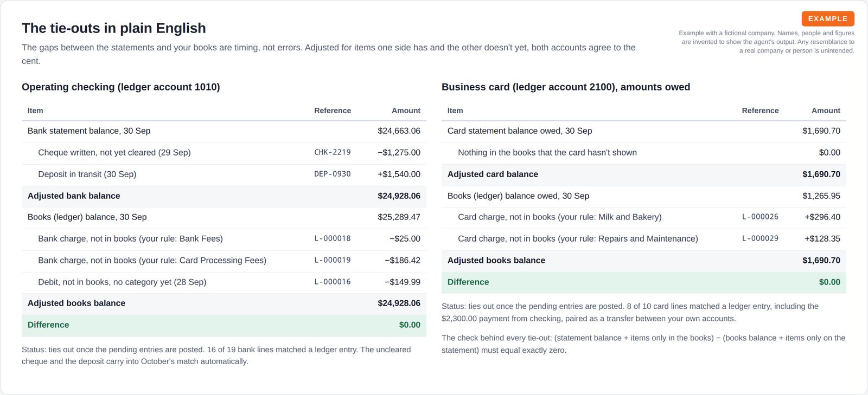This screenshot has height=395, width=868.
Task: Click reference L-000019
Action: point(333,260)
